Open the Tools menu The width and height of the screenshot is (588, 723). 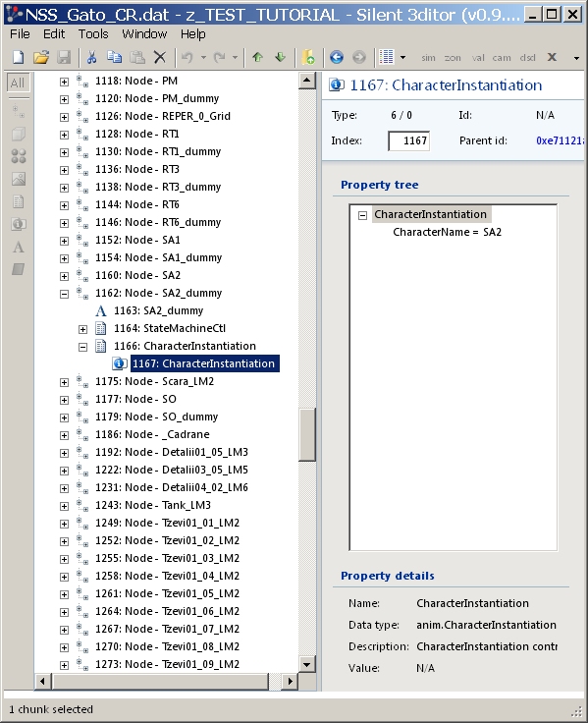93,34
